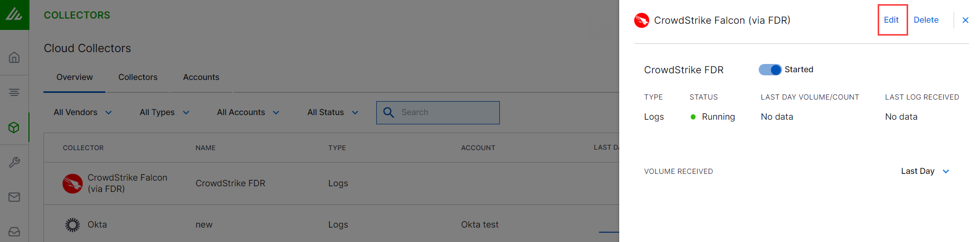Click the green logo icon in sidebar
This screenshot has width=980, height=242.
click(14, 14)
